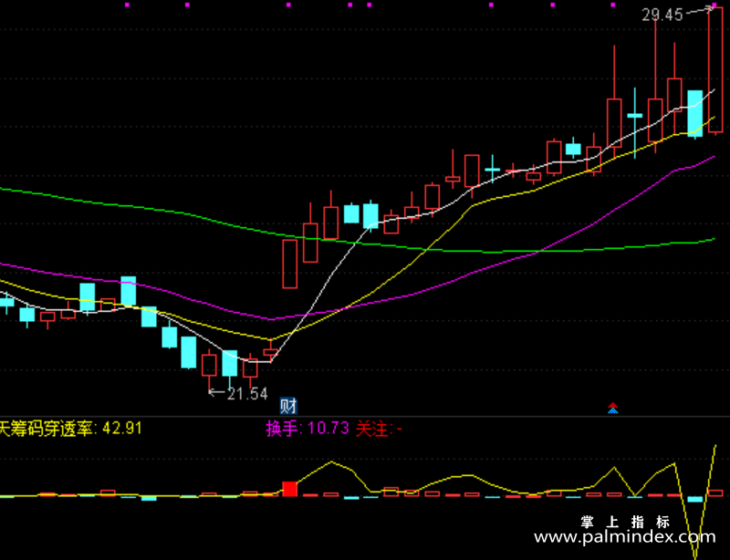The height and width of the screenshot is (560, 730).
Task: Click the red 关注: - indicator label
Action: point(379,429)
